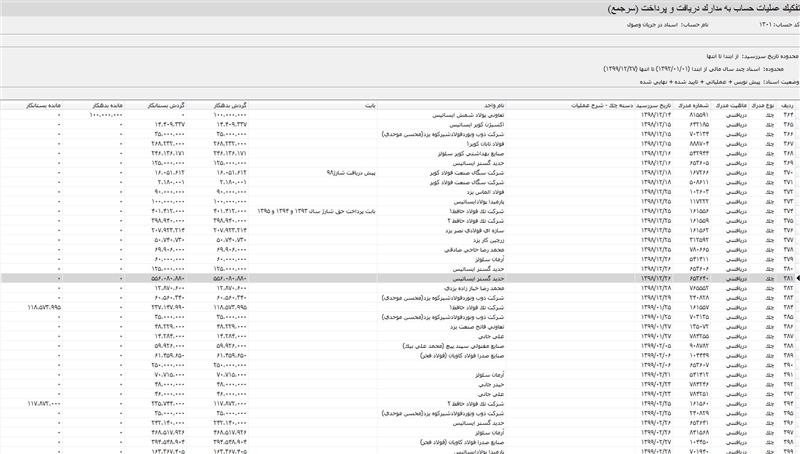Select the زرچین کار یزد row
This screenshot has width=800, height=454.
point(398,240)
